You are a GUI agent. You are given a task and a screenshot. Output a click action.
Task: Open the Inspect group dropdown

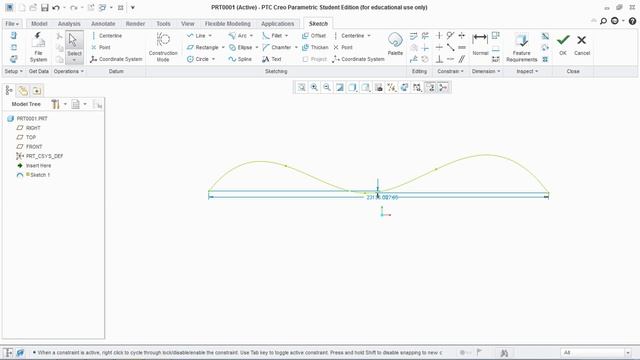coord(527,71)
